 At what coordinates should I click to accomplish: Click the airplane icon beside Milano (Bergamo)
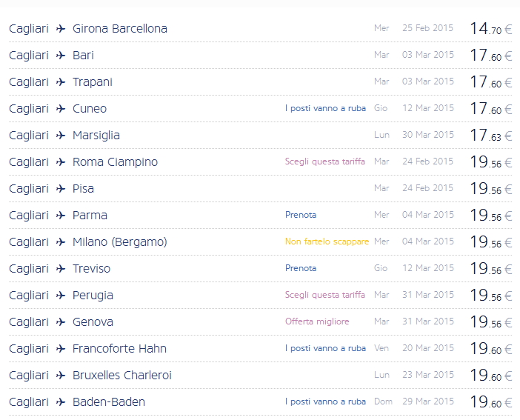pyautogui.click(x=61, y=242)
